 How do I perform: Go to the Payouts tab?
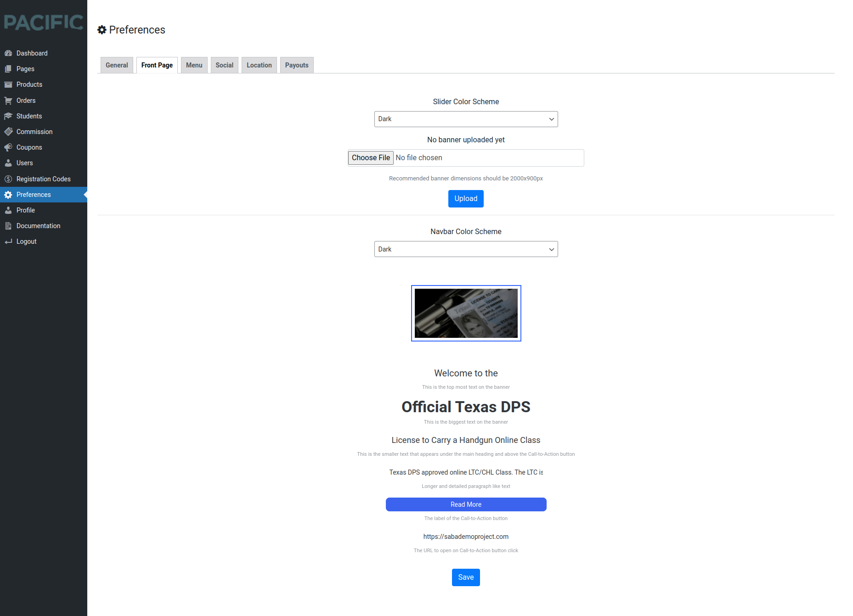click(297, 65)
